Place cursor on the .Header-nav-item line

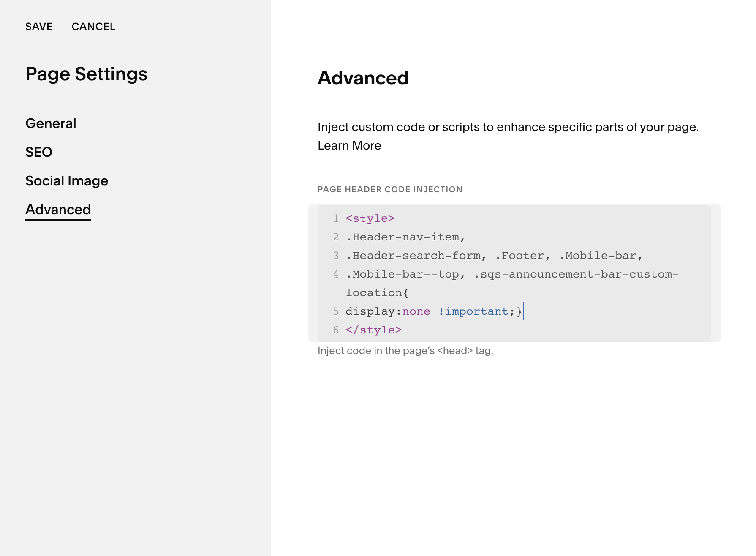(x=405, y=237)
